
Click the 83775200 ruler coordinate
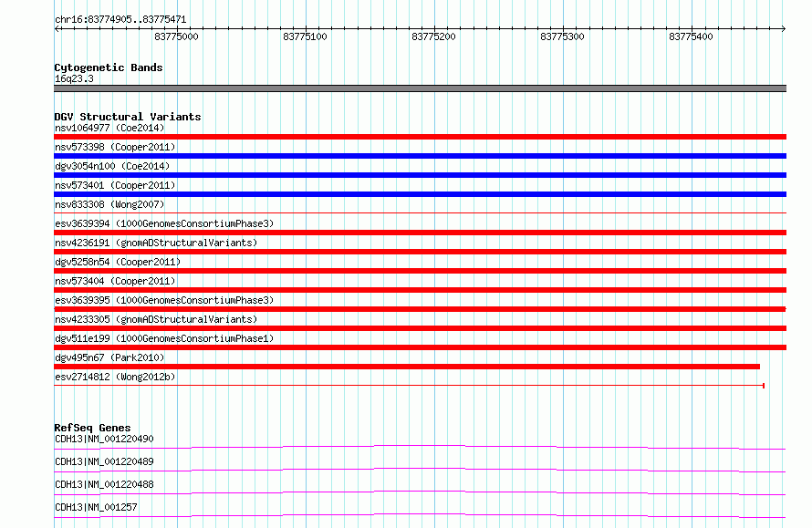(433, 36)
